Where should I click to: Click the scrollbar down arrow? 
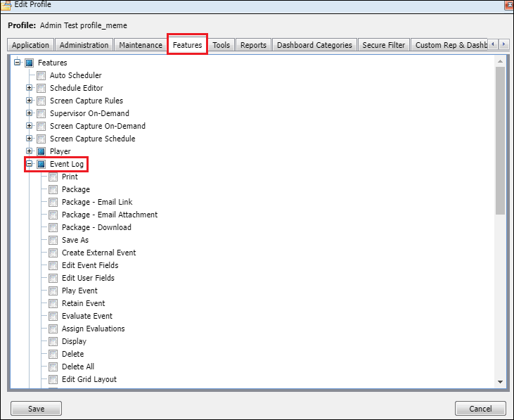pos(500,381)
